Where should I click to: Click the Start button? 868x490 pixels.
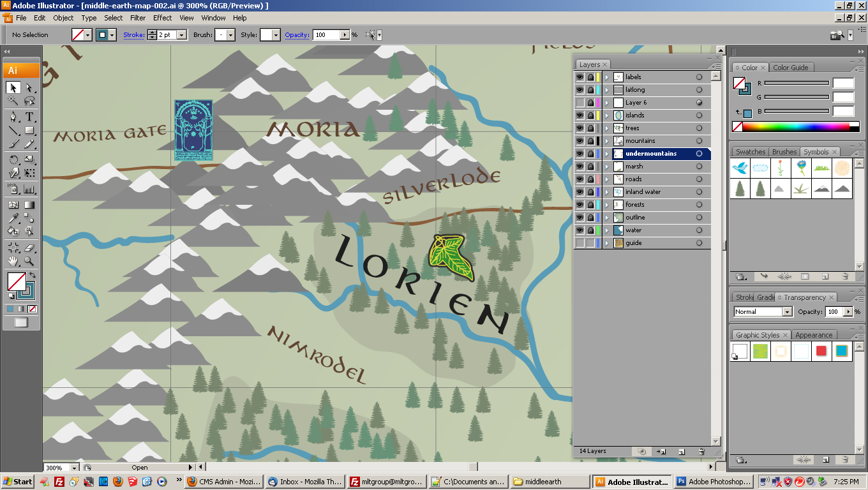[x=17, y=482]
